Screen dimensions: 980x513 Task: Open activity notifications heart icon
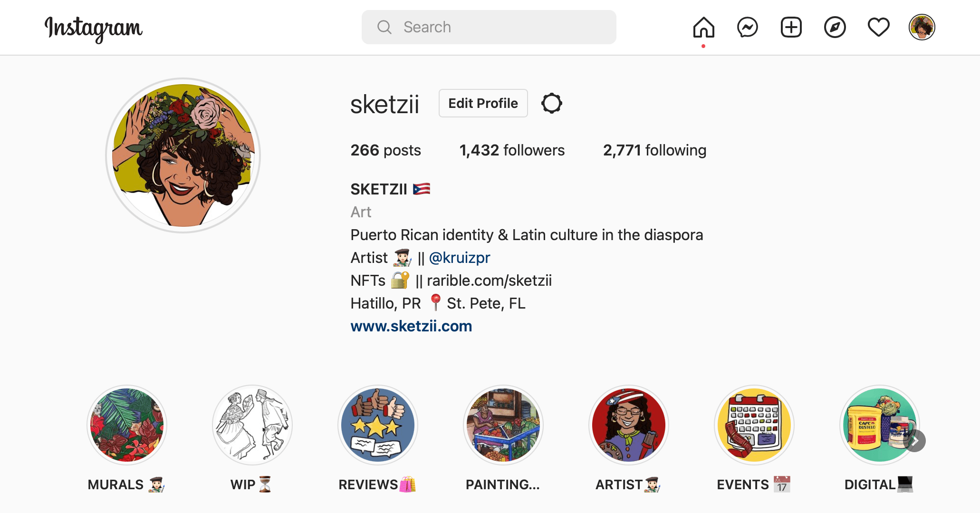click(x=878, y=27)
